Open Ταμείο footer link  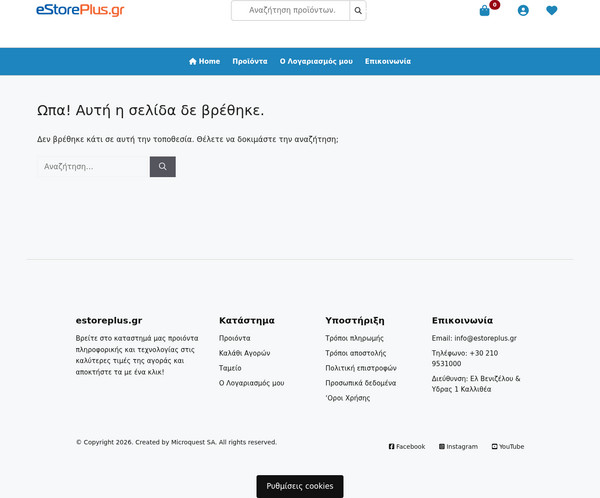click(230, 368)
